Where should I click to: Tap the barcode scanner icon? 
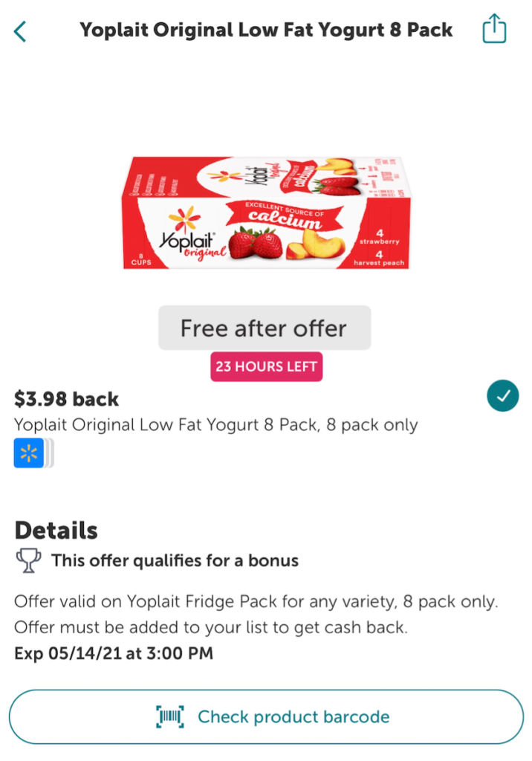(x=170, y=717)
